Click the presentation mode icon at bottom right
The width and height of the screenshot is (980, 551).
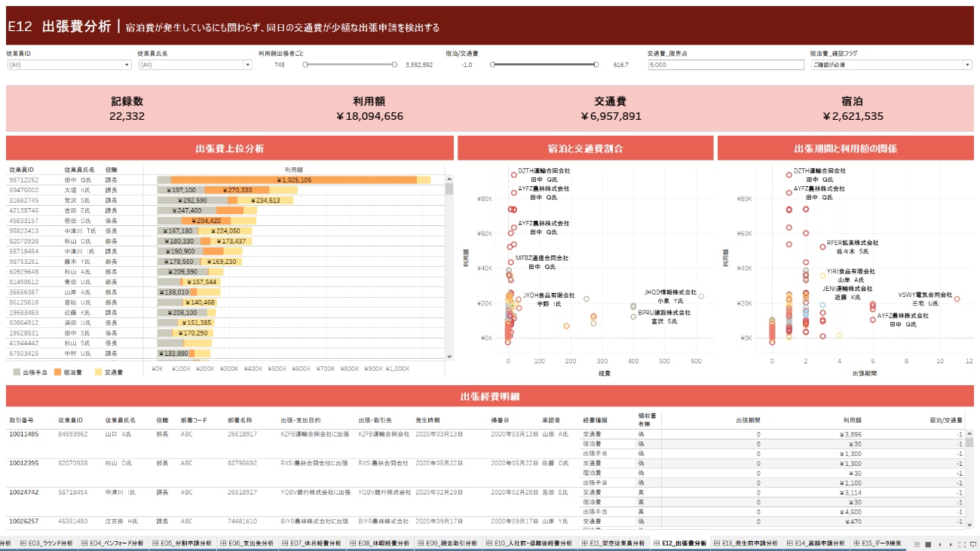pos(972,544)
